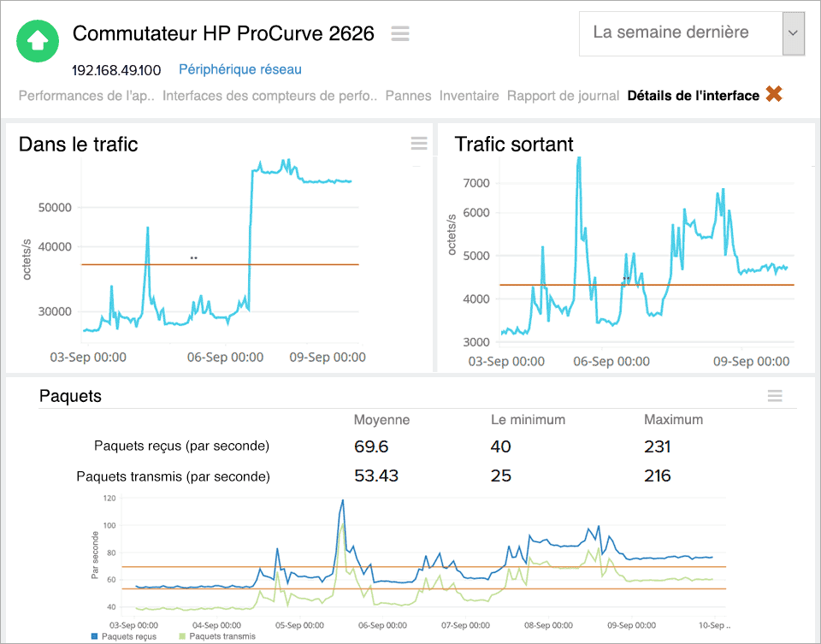
Task: Click the Périphérique réseau link
Action: tap(239, 69)
